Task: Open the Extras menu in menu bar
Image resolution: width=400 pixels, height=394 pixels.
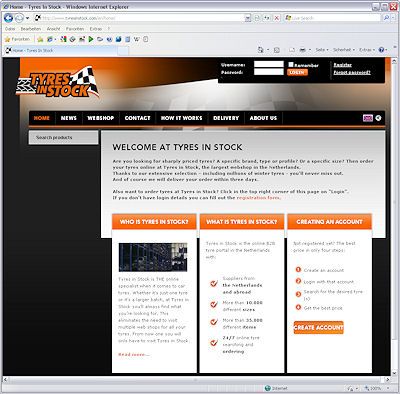Action: click(x=96, y=29)
